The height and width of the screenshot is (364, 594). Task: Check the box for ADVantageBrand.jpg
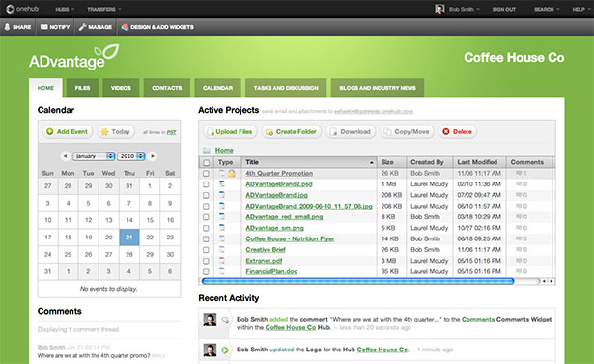click(206, 195)
